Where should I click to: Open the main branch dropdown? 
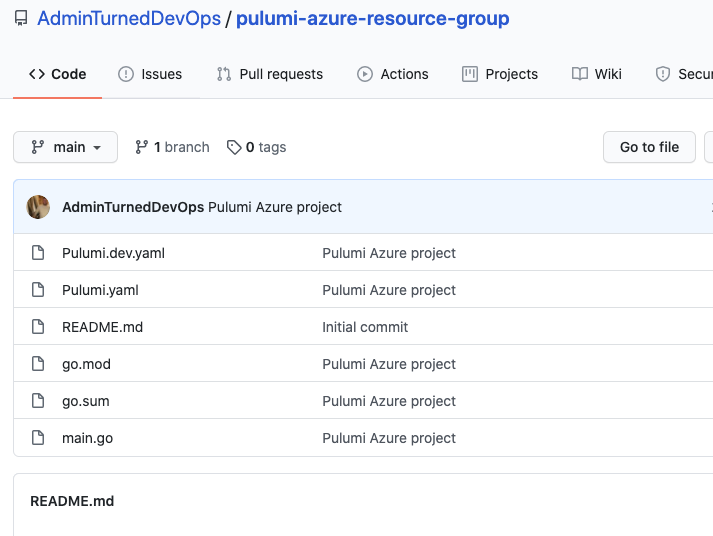point(66,147)
